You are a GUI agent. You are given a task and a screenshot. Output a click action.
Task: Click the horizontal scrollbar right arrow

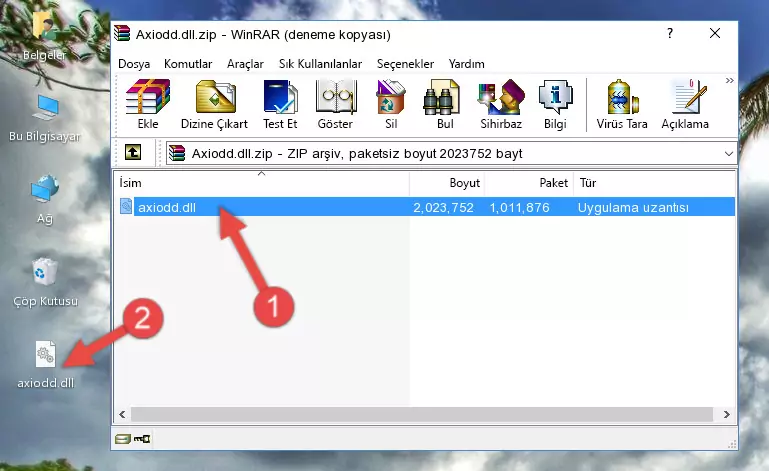pos(727,414)
